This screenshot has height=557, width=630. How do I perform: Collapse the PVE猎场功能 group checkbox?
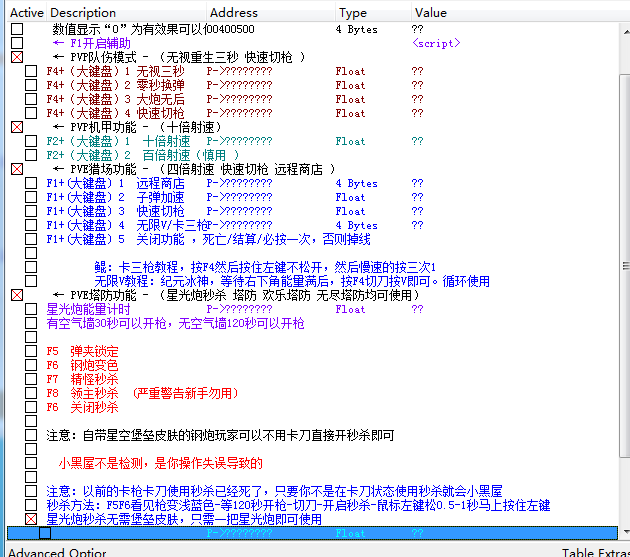pyautogui.click(x=17, y=170)
